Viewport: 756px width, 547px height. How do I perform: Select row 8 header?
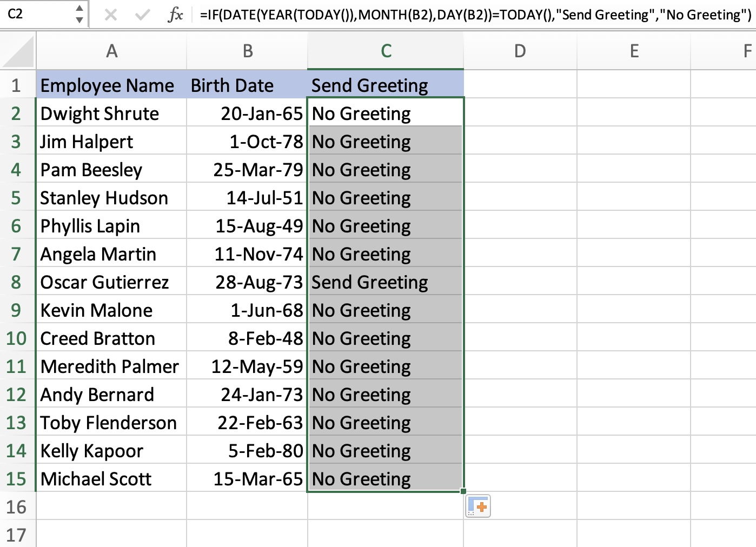click(x=17, y=282)
